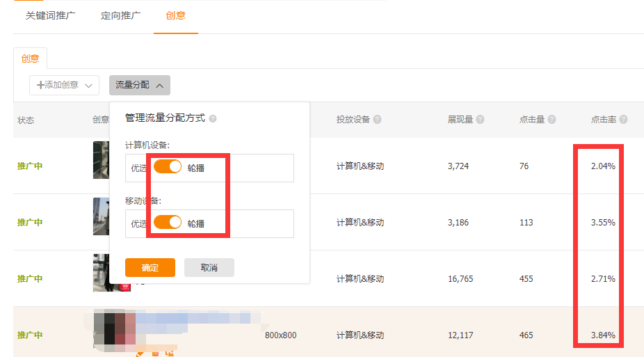
Task: Click help icon beside 展现量 header
Action: click(481, 120)
